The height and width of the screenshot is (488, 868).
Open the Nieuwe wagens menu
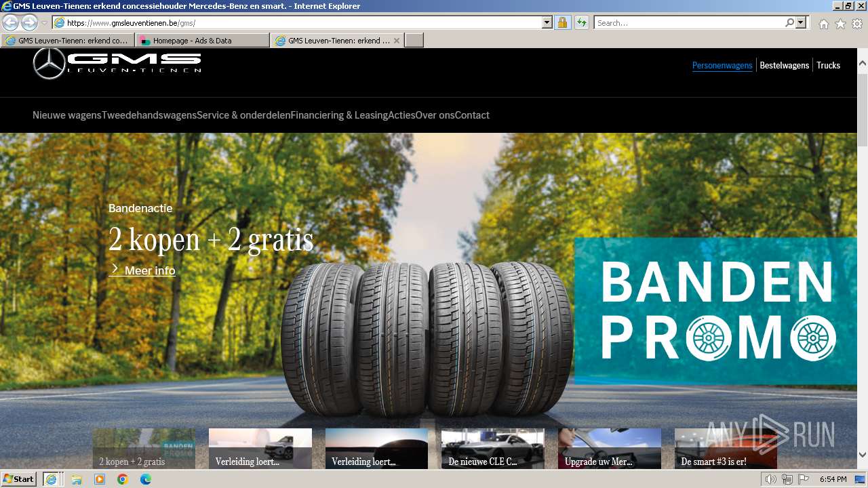(x=67, y=115)
